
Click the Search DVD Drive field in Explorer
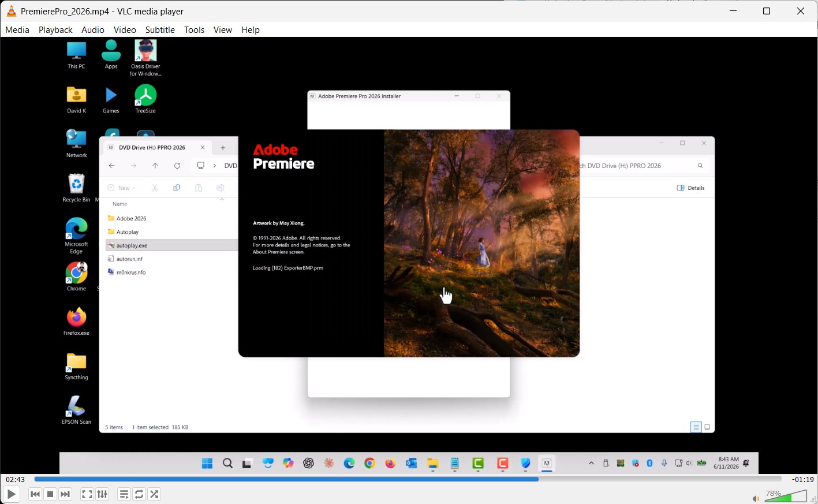click(644, 166)
